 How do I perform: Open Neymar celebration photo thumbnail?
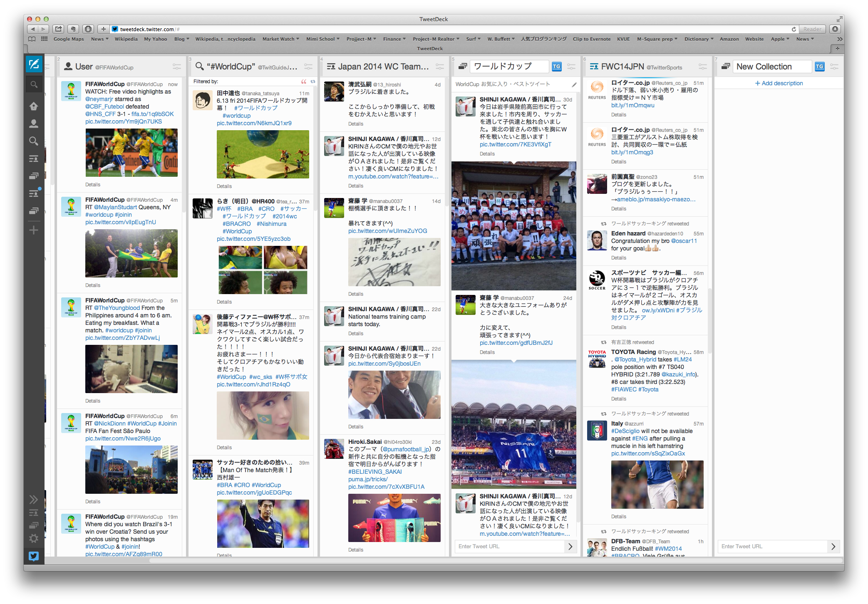pyautogui.click(x=131, y=153)
